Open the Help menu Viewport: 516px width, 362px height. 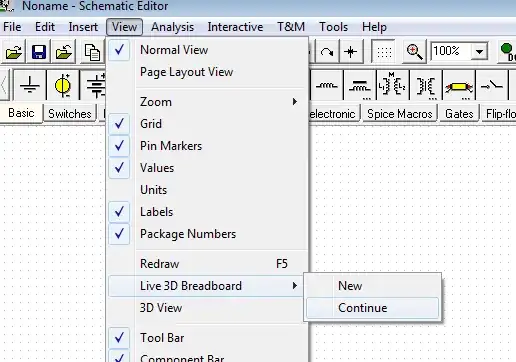click(x=374, y=27)
